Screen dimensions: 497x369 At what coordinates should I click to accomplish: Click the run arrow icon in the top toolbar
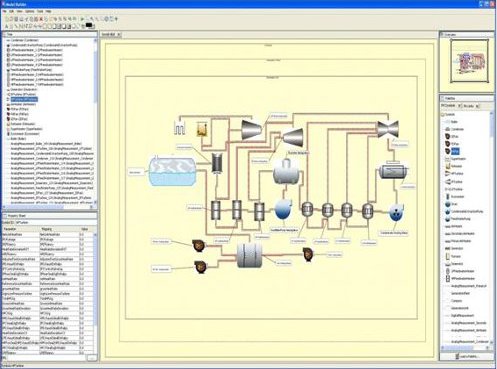[x=82, y=19]
